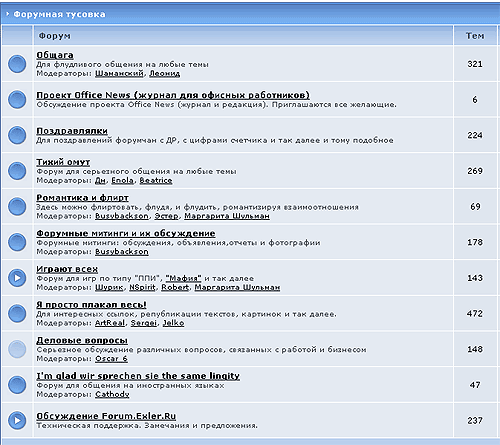Viewport: 500px width, 445px height.
Task: Click the status icon beside Романтика и флирт
Action: click(17, 206)
